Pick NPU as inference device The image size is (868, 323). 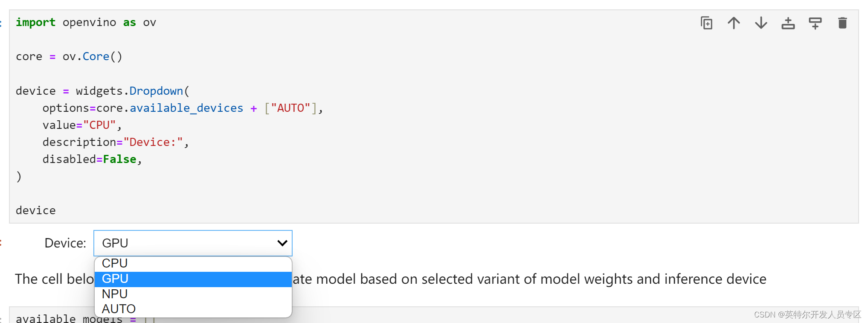(x=193, y=294)
